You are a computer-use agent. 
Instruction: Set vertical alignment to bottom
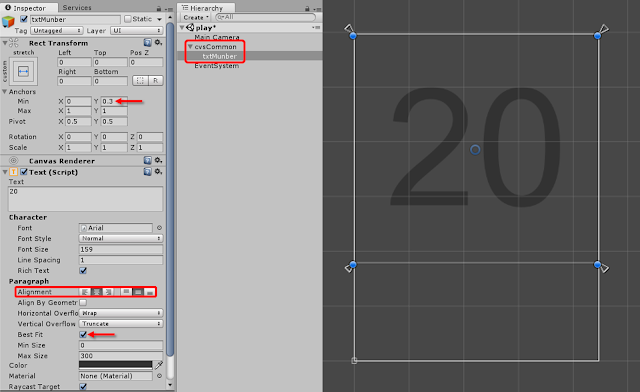tap(150, 292)
